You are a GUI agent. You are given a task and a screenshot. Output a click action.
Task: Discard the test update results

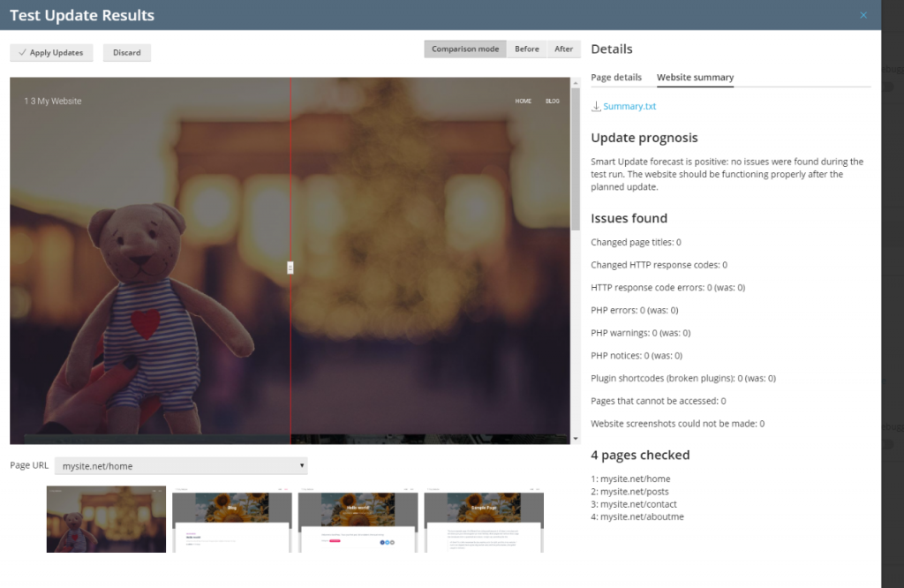(126, 52)
